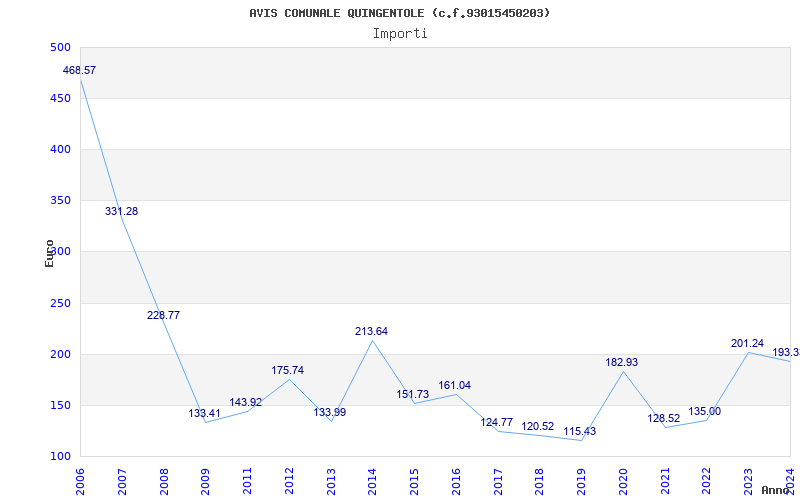Click year 2022 on x-axis

(707, 482)
